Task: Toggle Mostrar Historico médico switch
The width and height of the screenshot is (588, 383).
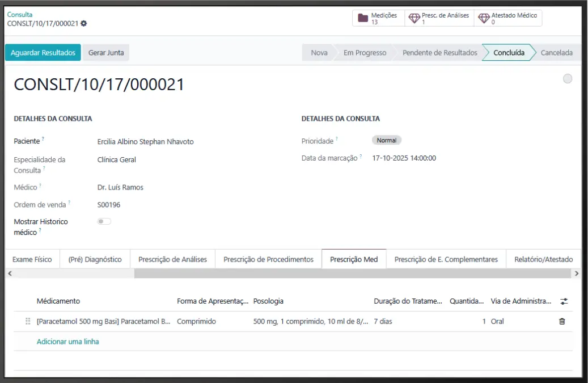Action: [x=104, y=221]
